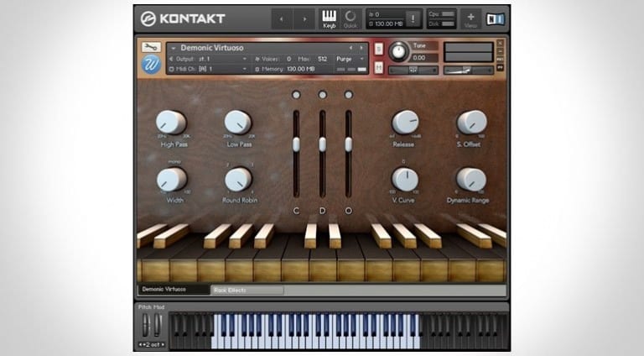The height and width of the screenshot is (356, 644).
Task: Close the instrument with X button
Action: click(x=500, y=43)
